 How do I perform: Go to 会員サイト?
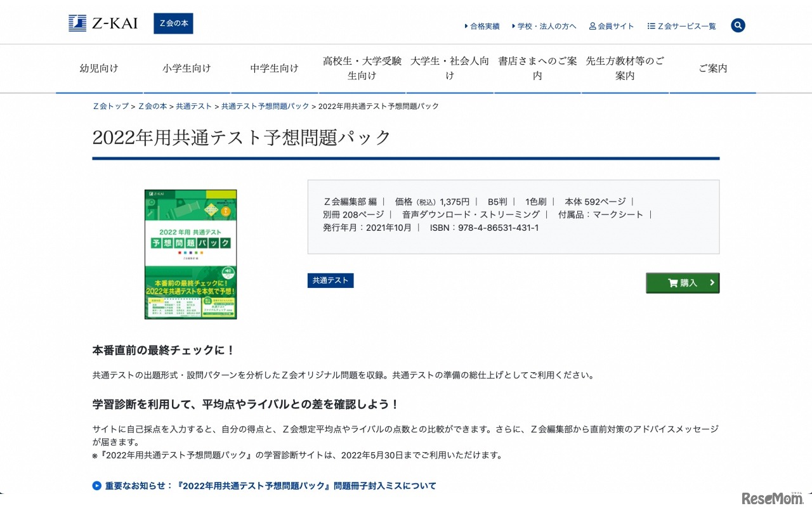612,26
